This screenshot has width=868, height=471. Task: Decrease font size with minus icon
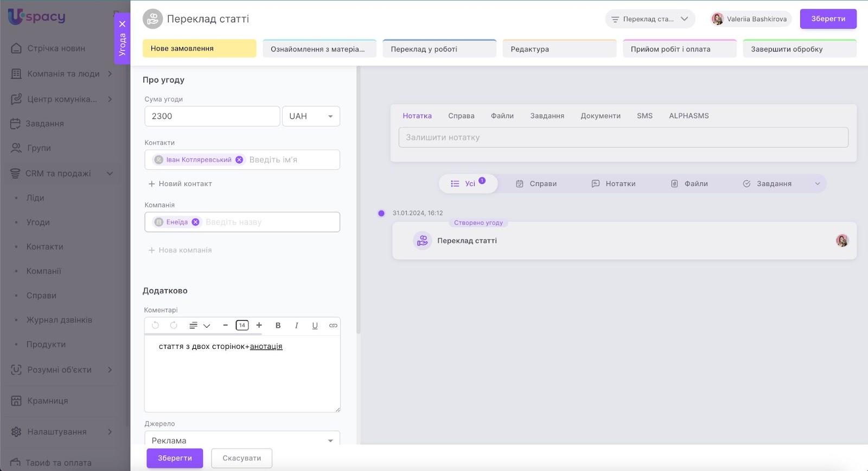point(225,325)
